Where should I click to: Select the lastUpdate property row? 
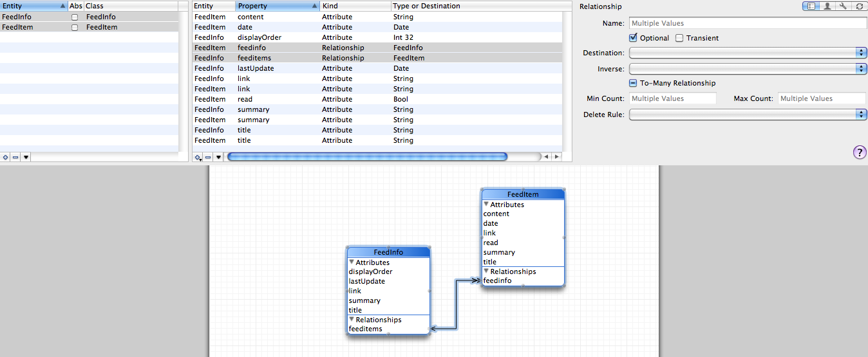[x=377, y=68]
